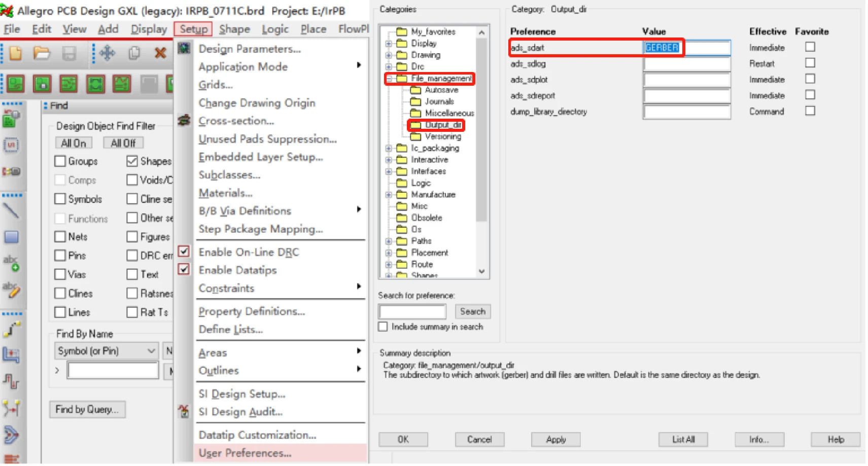Screen dimensions: 868x466
Task: Select the blue Add Rectangle shape tool
Action: [11, 237]
